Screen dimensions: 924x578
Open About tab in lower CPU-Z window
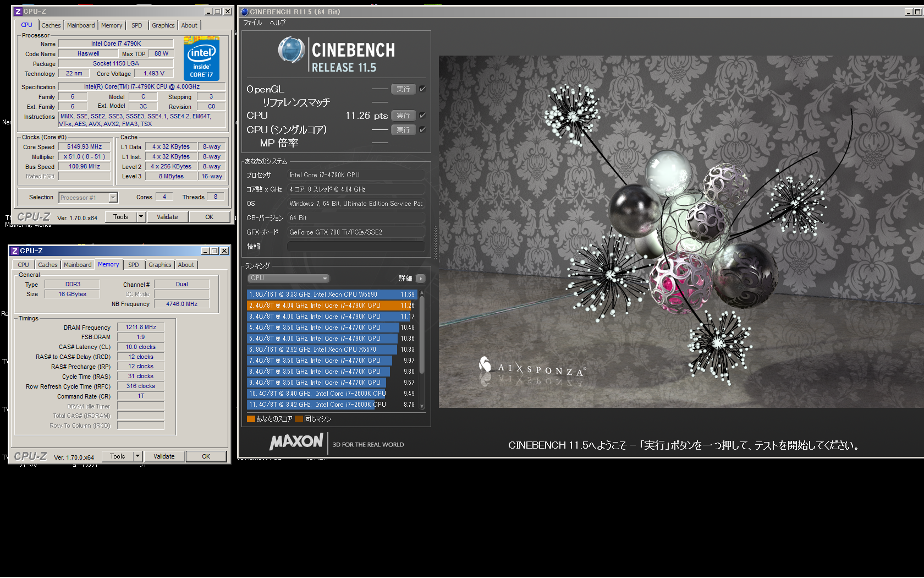point(186,265)
